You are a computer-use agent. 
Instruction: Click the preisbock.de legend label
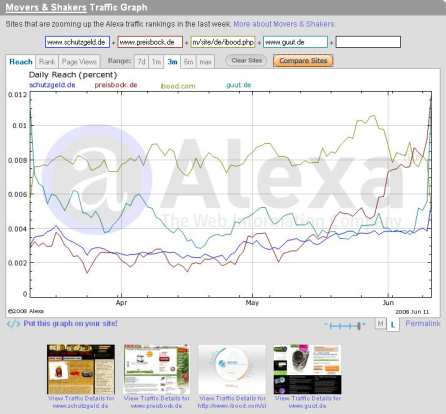click(x=116, y=85)
